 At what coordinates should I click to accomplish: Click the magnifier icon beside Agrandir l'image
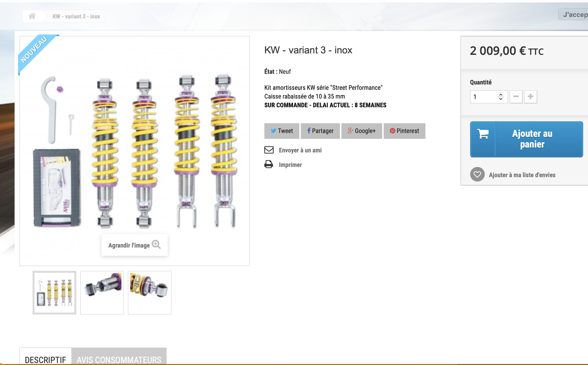(x=156, y=245)
